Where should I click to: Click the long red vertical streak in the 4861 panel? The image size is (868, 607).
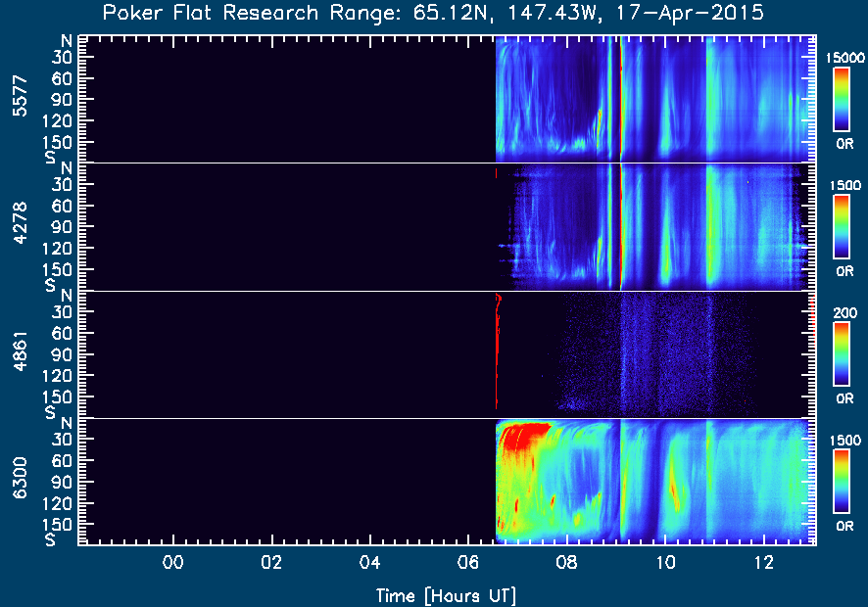click(x=497, y=351)
